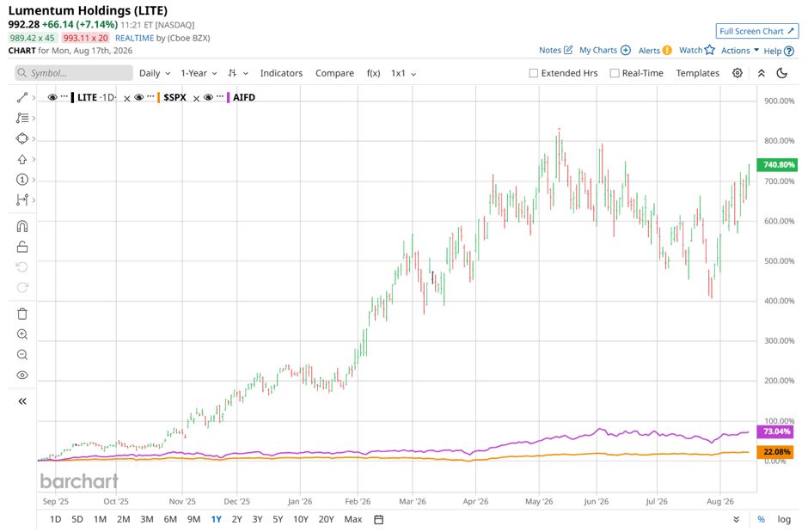This screenshot has height=532, width=808.
Task: Click the Watch star icon
Action: pyautogui.click(x=709, y=50)
